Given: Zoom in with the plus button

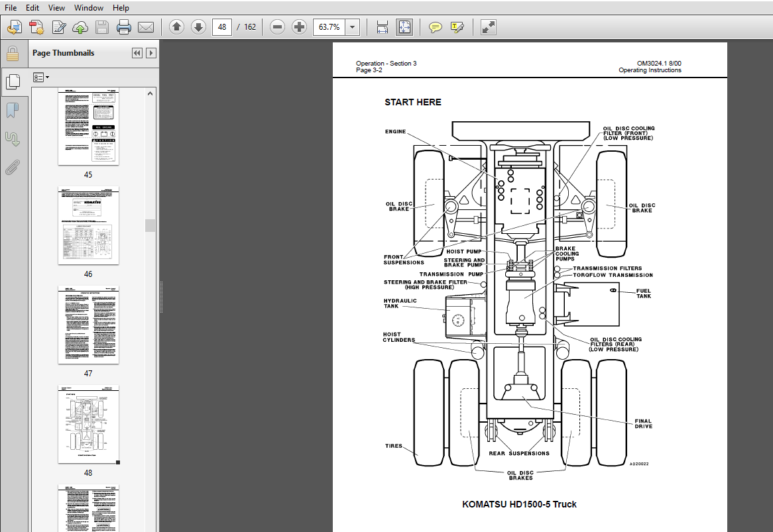Looking at the screenshot, I should pos(299,27).
